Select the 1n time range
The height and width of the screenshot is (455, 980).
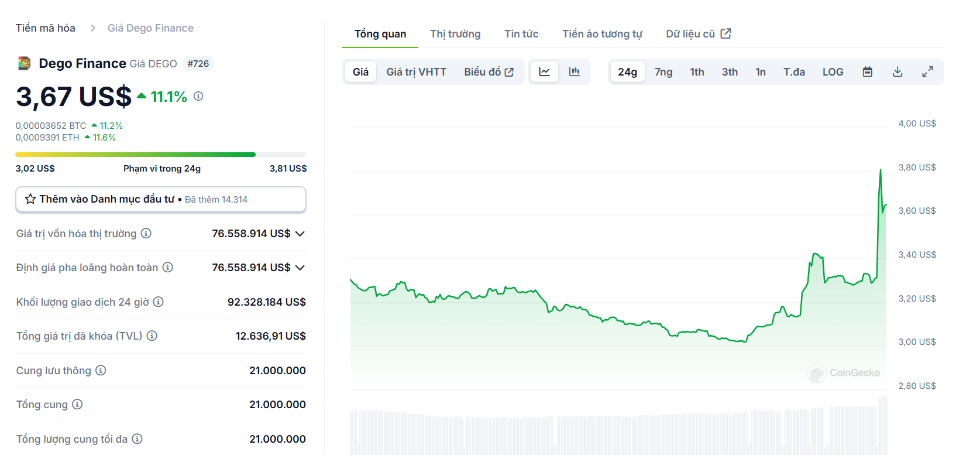click(761, 72)
